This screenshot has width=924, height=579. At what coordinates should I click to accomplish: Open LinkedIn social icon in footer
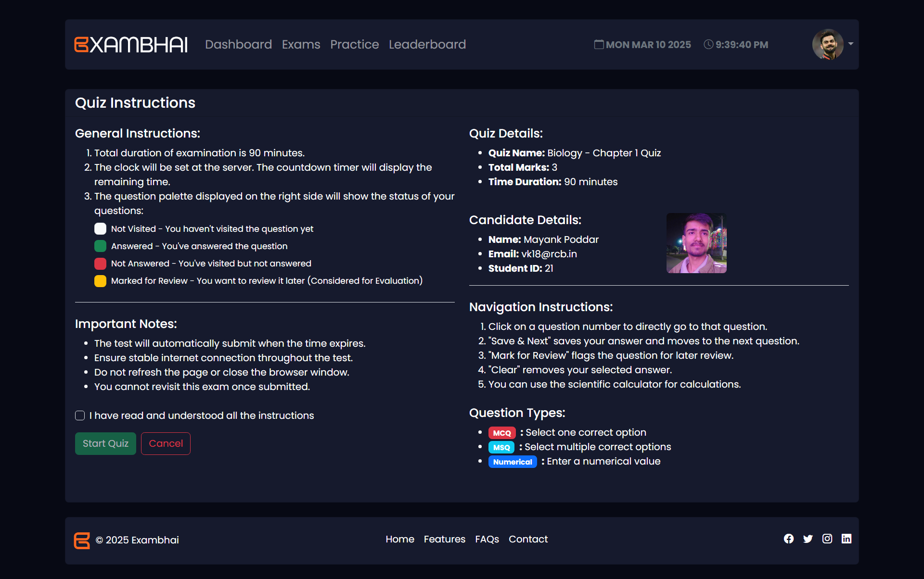coord(846,539)
